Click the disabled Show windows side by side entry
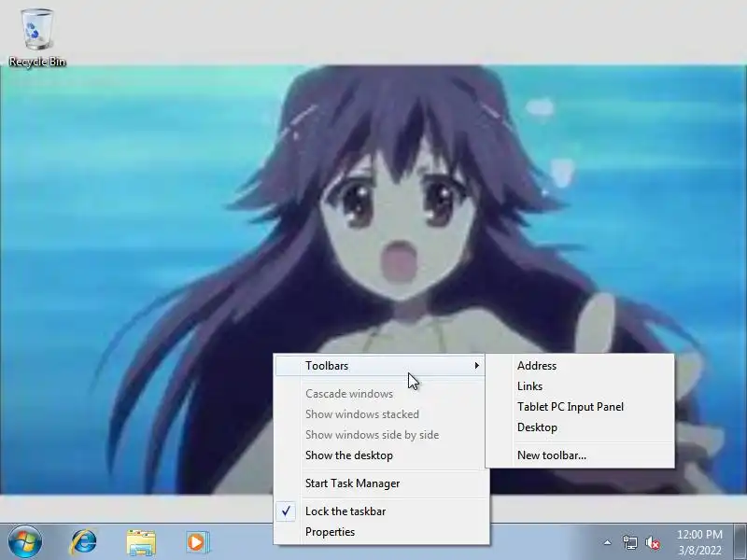The width and height of the screenshot is (747, 560). [x=380, y=435]
